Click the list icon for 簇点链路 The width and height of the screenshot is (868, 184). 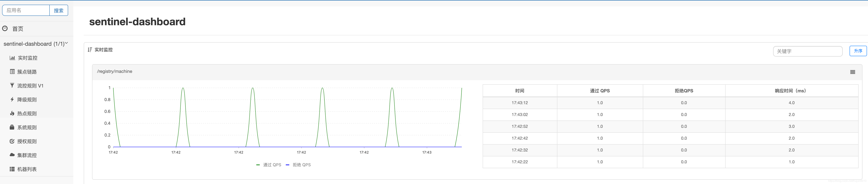click(13, 71)
